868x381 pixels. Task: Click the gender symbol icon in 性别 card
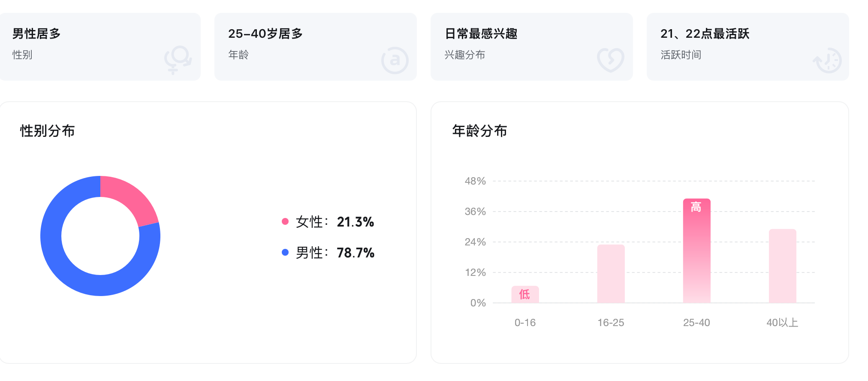coord(178,60)
